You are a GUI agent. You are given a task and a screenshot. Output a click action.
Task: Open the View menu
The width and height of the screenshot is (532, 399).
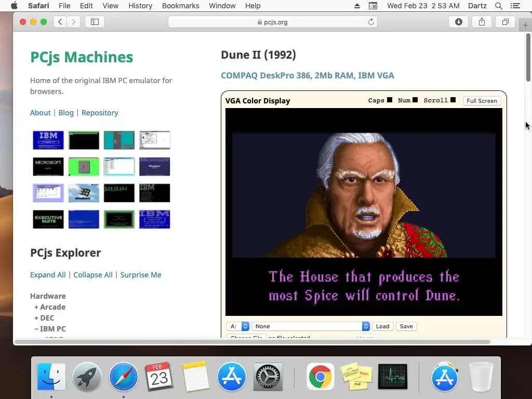110,6
